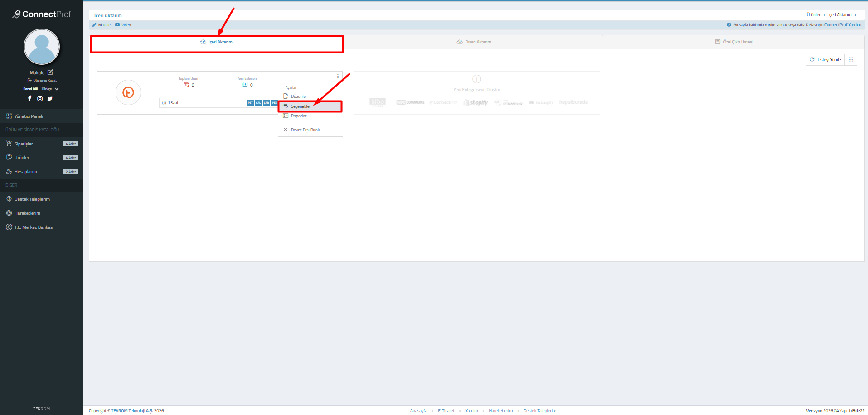Select Seçenekler from the settings menu
Image resolution: width=868 pixels, height=415 pixels.
pos(301,106)
